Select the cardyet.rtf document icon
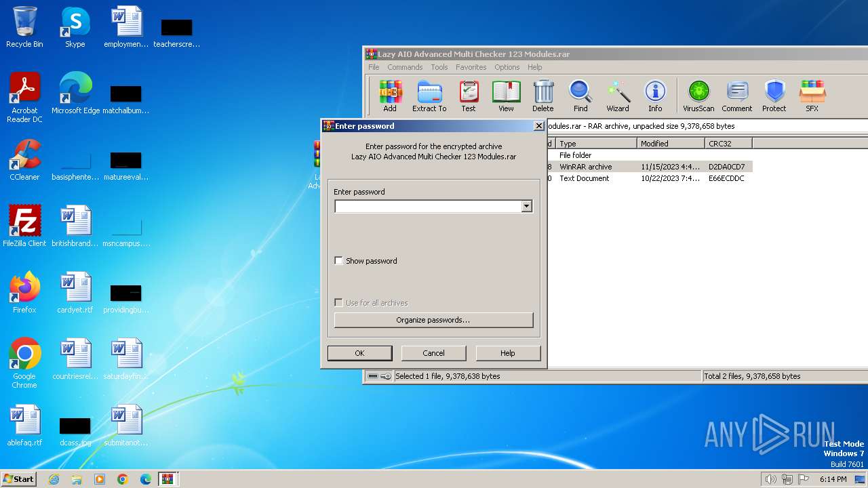This screenshot has width=868, height=488. point(75,293)
